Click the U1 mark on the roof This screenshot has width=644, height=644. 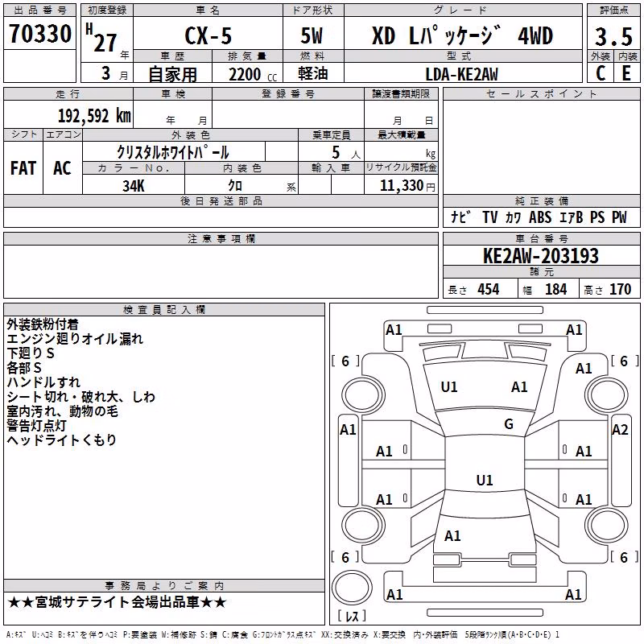click(485, 480)
